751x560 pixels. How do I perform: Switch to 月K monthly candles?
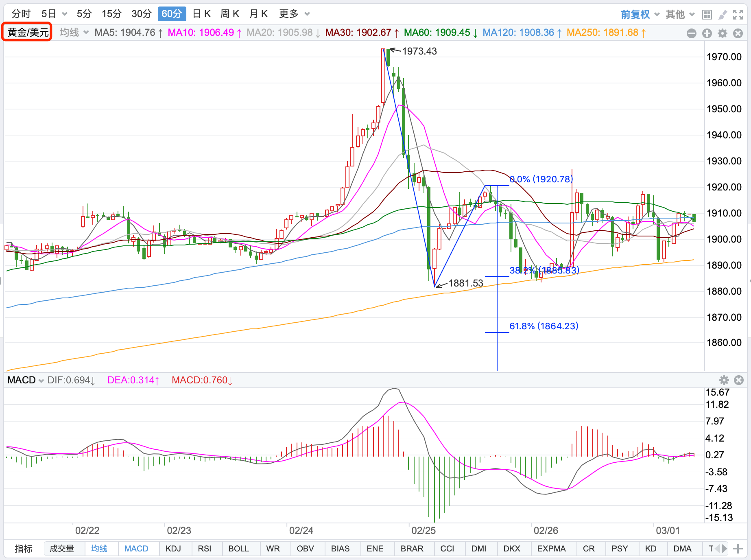pos(259,14)
